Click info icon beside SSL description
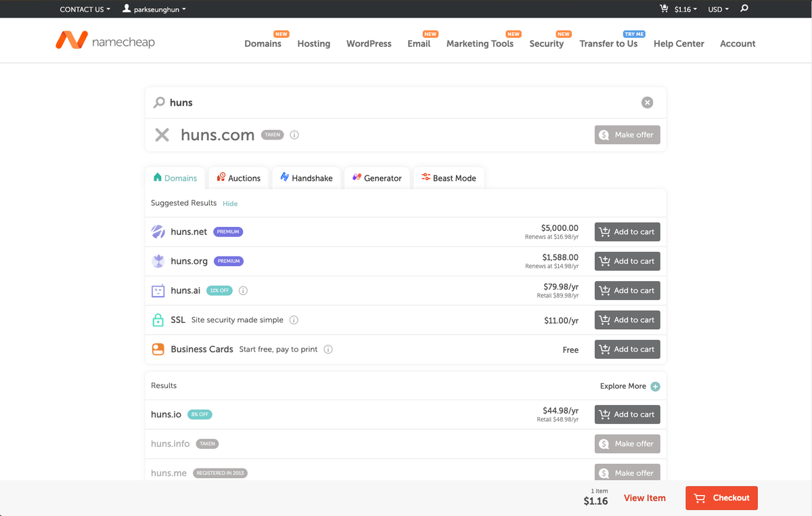The width and height of the screenshot is (812, 516). 294,320
